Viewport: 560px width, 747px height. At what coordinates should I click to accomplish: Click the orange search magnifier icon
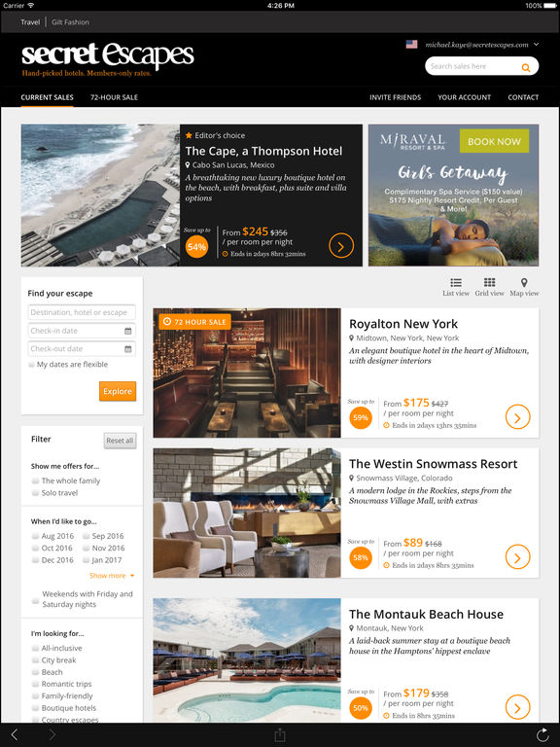(x=526, y=67)
